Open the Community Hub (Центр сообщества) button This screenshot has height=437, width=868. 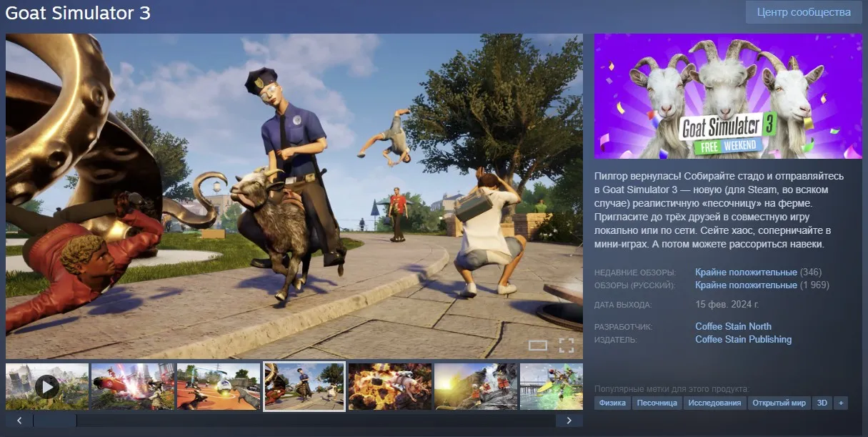pos(804,12)
